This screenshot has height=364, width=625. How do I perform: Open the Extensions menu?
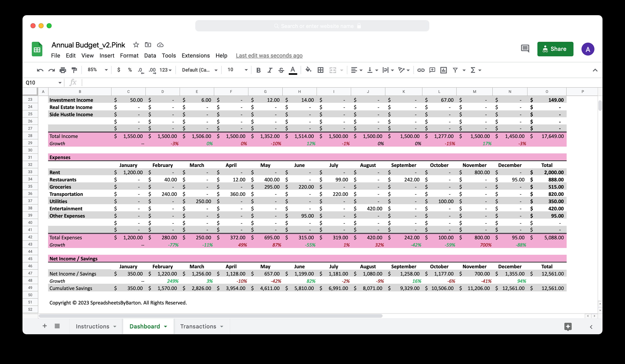coord(195,56)
